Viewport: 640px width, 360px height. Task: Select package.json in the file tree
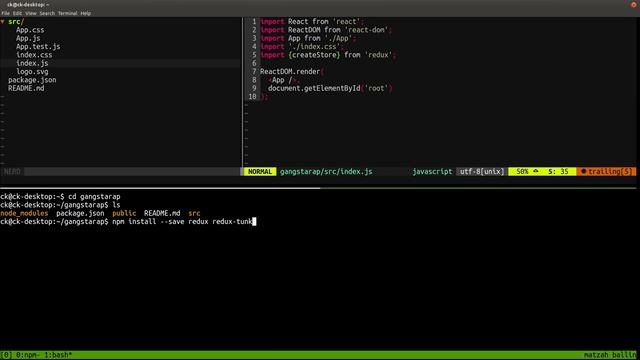coord(32,80)
